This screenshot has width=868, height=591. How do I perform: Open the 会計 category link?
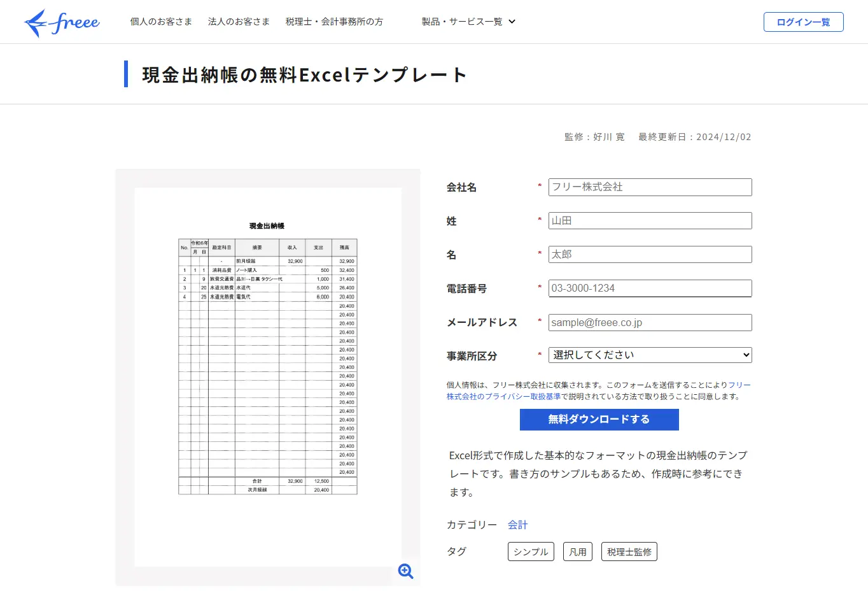pos(517,525)
